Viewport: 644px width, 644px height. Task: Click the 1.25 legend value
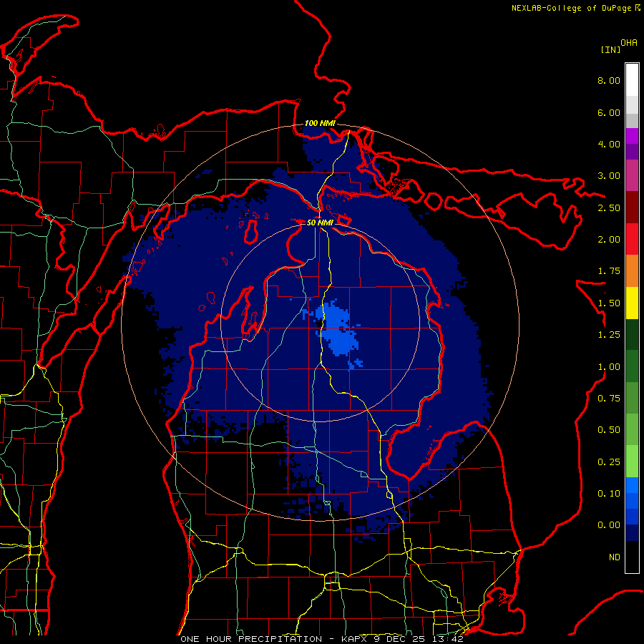(x=609, y=335)
